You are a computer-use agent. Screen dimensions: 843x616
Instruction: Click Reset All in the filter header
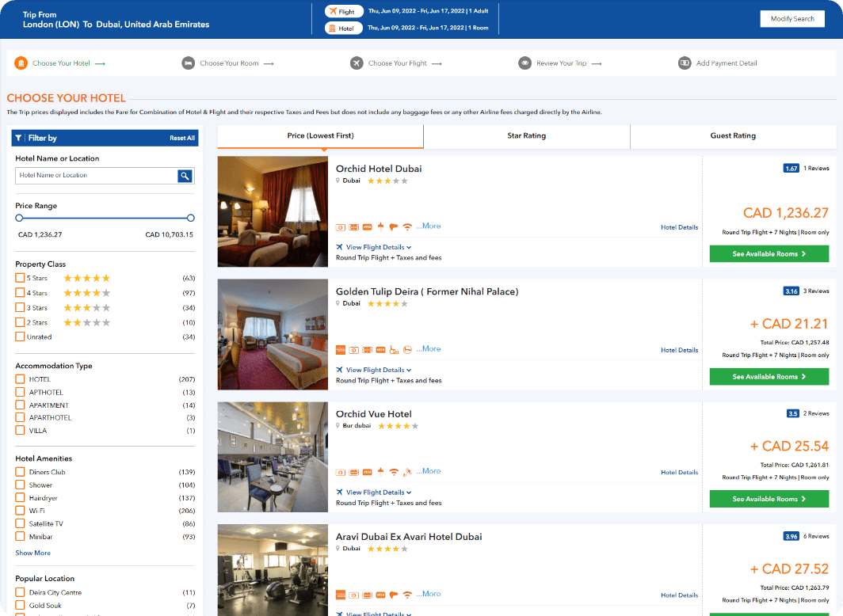[182, 138]
